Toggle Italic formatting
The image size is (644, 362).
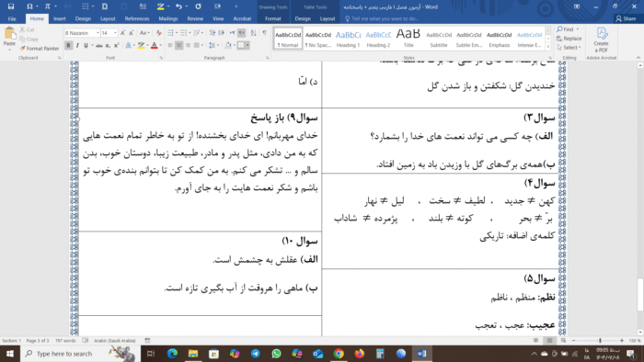click(x=77, y=46)
